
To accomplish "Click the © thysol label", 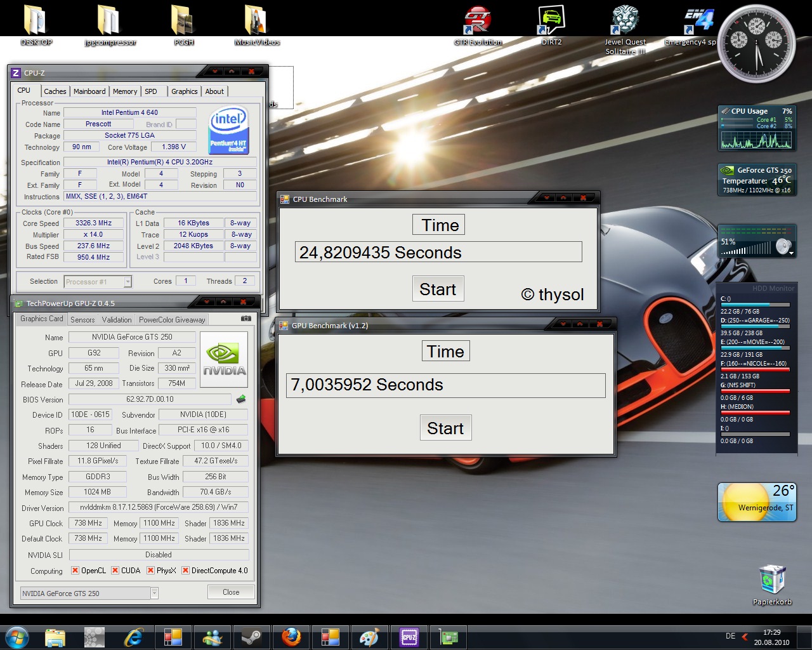I will click(x=552, y=295).
